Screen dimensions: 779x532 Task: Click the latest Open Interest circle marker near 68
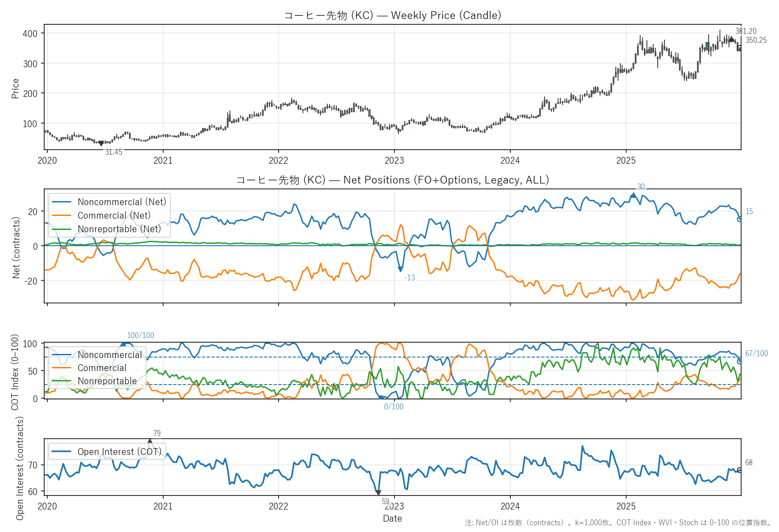740,470
